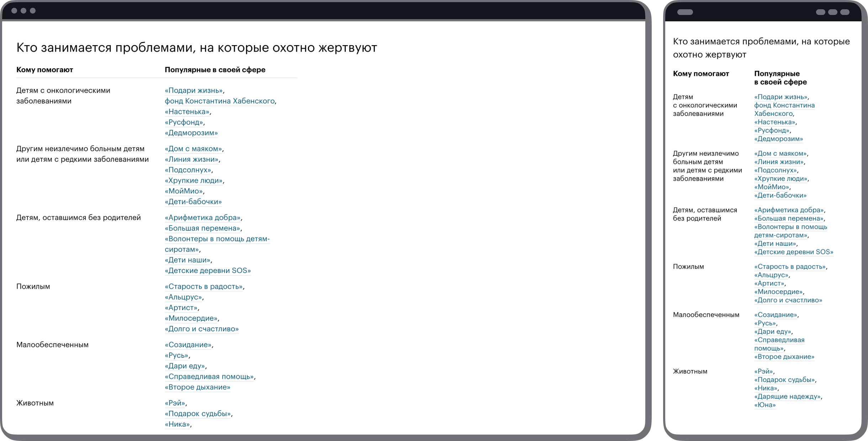
Task: Follow «Большая перемена» in mobile window
Action: pyautogui.click(x=789, y=219)
